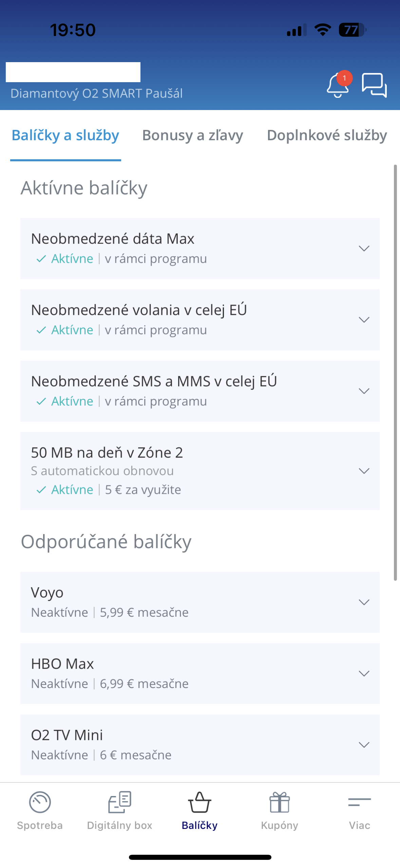Viewport: 400px width, 868px height.
Task: Open the chat messages icon
Action: [x=374, y=85]
